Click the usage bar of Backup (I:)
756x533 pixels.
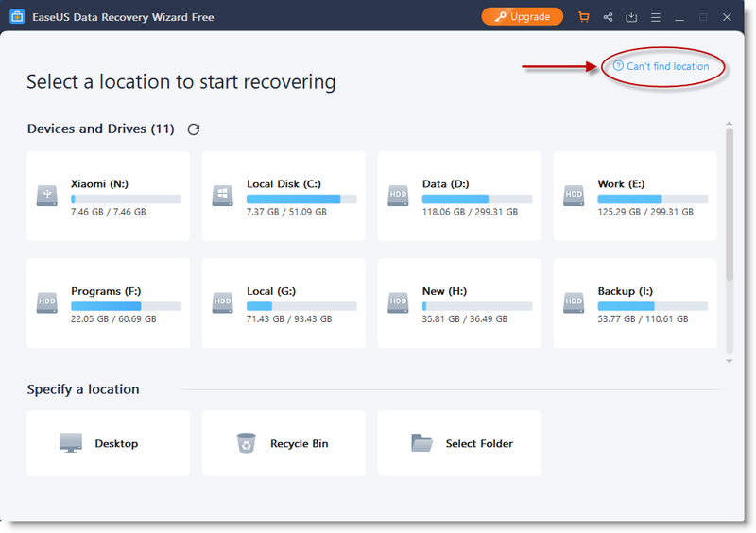tap(652, 306)
